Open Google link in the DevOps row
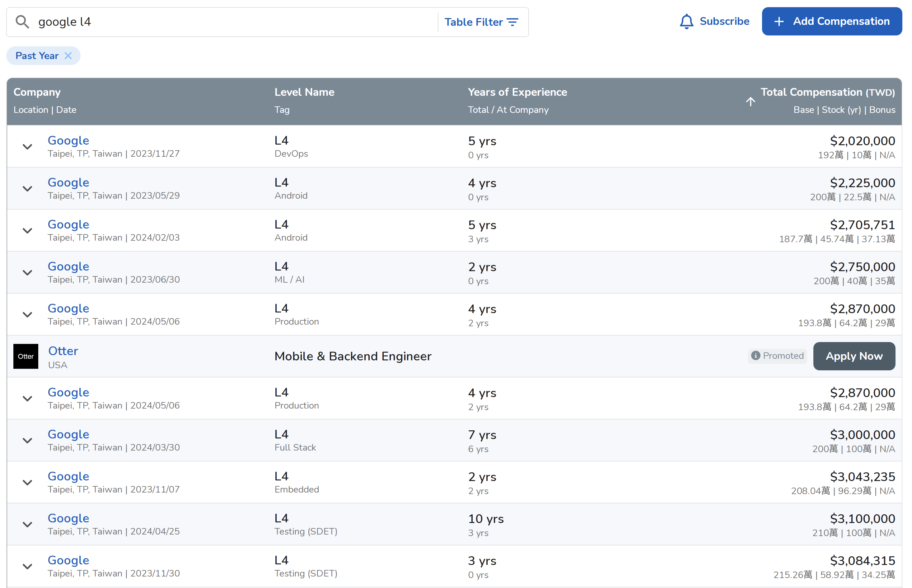The image size is (912, 588). pyautogui.click(x=68, y=141)
